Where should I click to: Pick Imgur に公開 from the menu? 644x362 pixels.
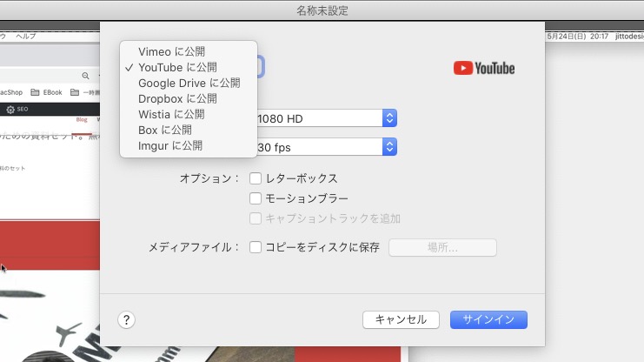point(188,145)
